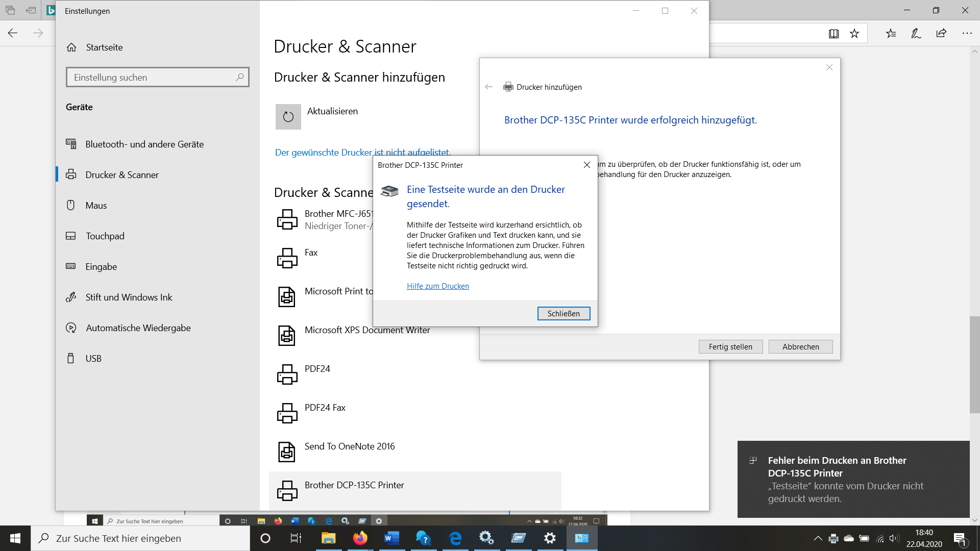This screenshot has width=980, height=551.
Task: Click the back arrow in Drucker hinzufügen wizard
Action: point(488,87)
